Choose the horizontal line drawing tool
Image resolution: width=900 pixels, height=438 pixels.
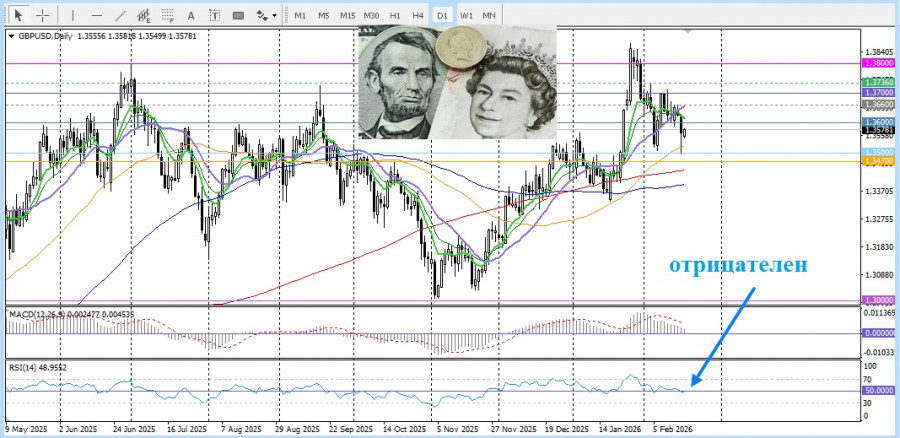click(x=96, y=15)
